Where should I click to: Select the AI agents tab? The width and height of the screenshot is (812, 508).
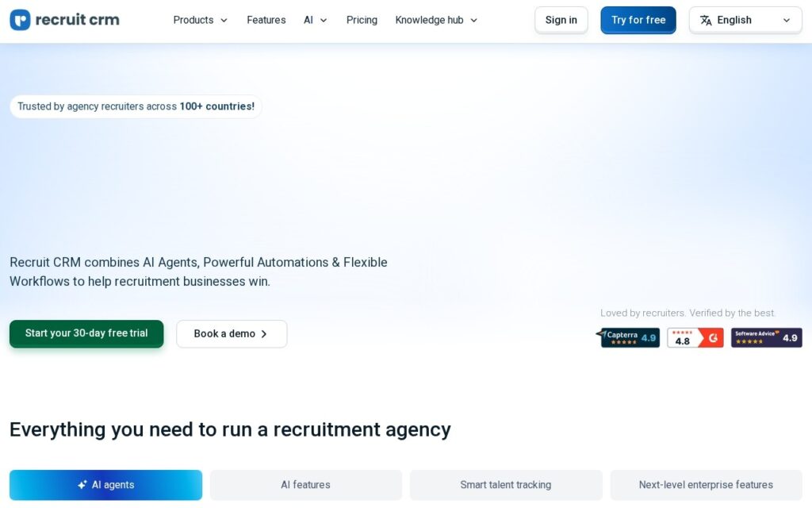105,485
